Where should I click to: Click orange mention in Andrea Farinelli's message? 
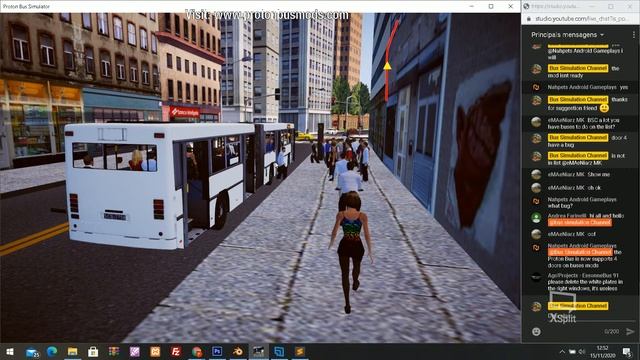[580, 222]
